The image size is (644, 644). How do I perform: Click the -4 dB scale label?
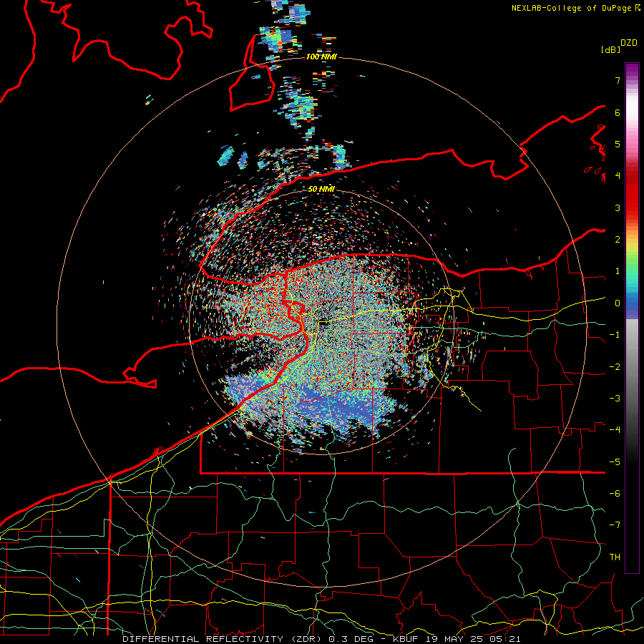tap(615, 430)
